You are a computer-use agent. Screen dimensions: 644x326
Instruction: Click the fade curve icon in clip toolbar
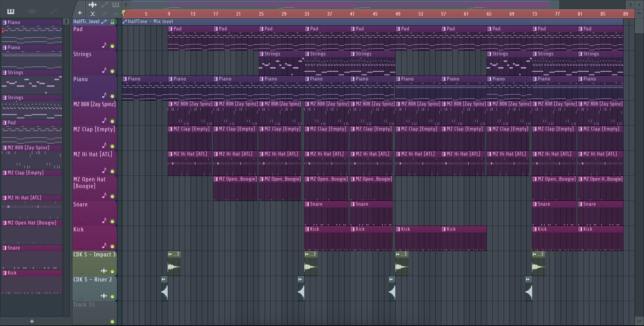(104, 14)
